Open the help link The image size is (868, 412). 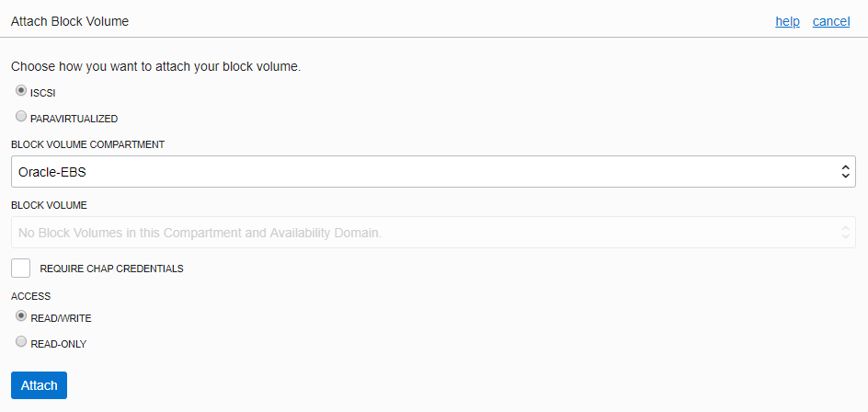point(787,21)
